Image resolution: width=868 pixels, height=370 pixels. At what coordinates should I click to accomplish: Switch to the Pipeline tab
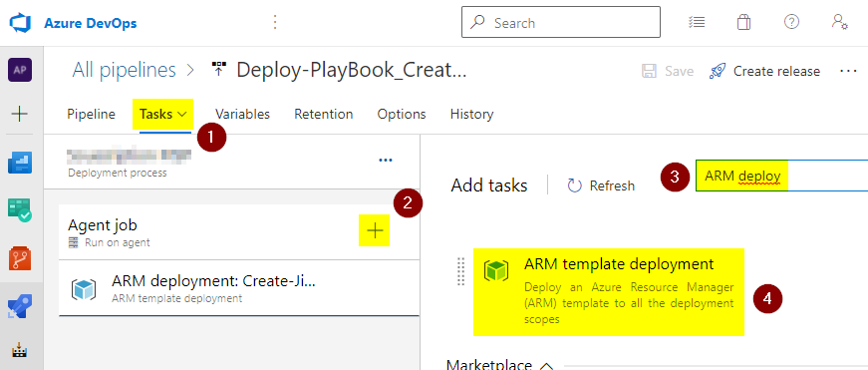(92, 114)
